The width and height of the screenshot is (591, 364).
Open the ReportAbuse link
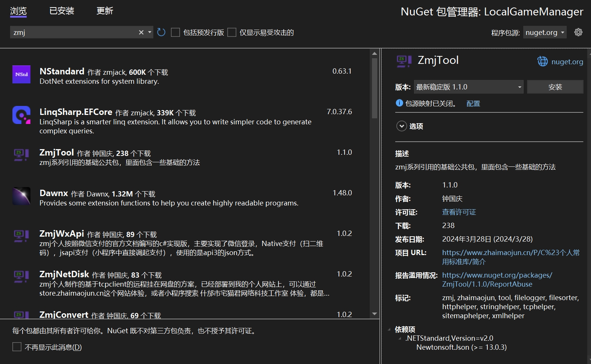click(497, 279)
